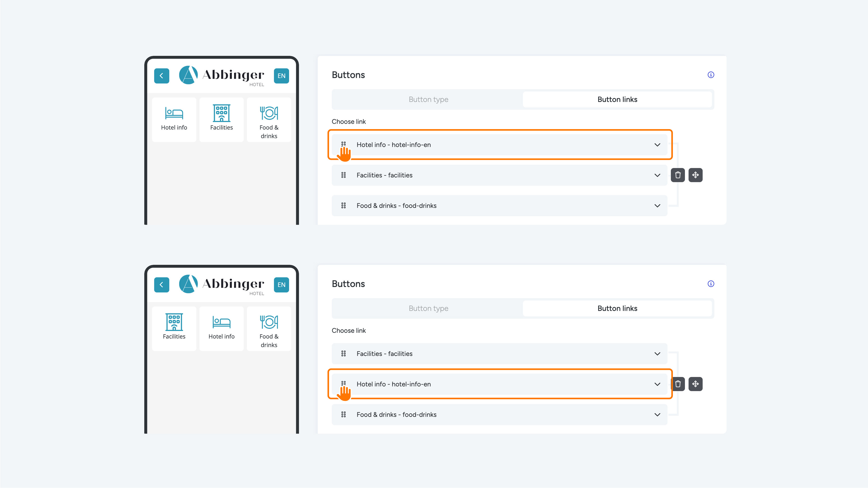The width and height of the screenshot is (868, 488).
Task: Grab drag handle of Facilities row, top panel
Action: click(x=343, y=175)
